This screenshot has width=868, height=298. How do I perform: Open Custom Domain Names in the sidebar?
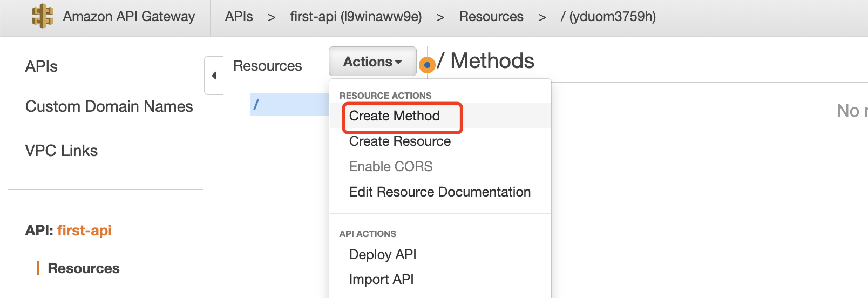pyautogui.click(x=109, y=106)
